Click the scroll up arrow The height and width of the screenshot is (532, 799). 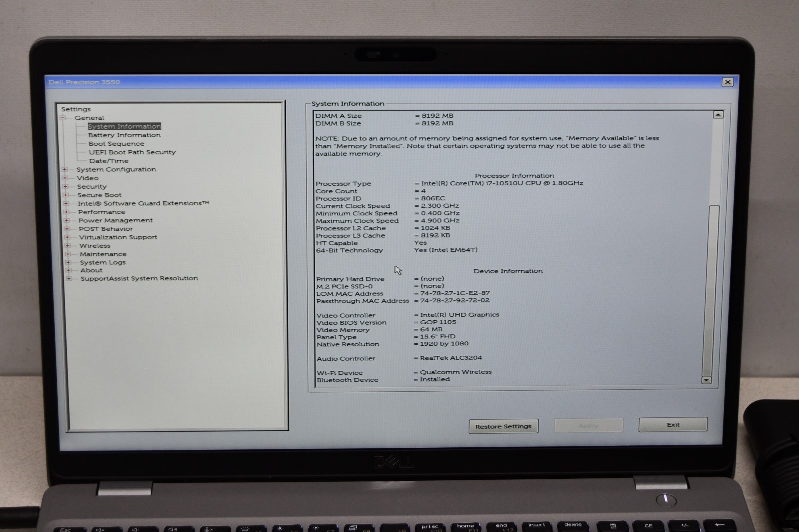tap(718, 115)
